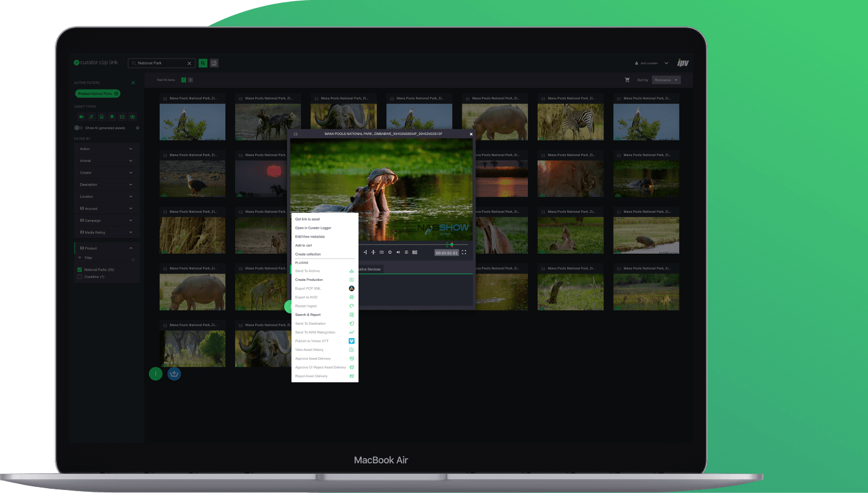Open player settings sliders icon
This screenshot has height=493, width=868.
pyautogui.click(x=406, y=252)
